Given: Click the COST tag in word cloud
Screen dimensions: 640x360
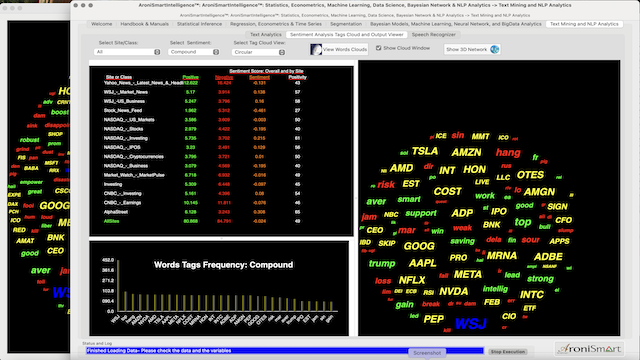Looking at the screenshot, I should [x=447, y=191].
